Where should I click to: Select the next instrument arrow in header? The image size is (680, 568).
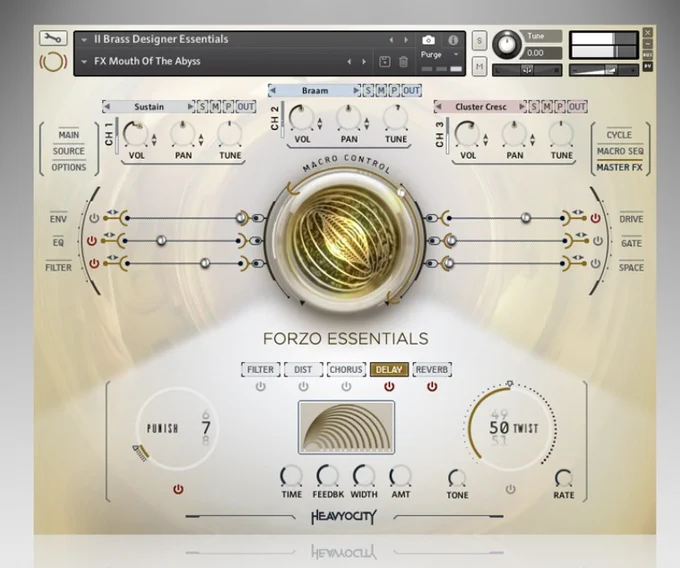coord(406,40)
